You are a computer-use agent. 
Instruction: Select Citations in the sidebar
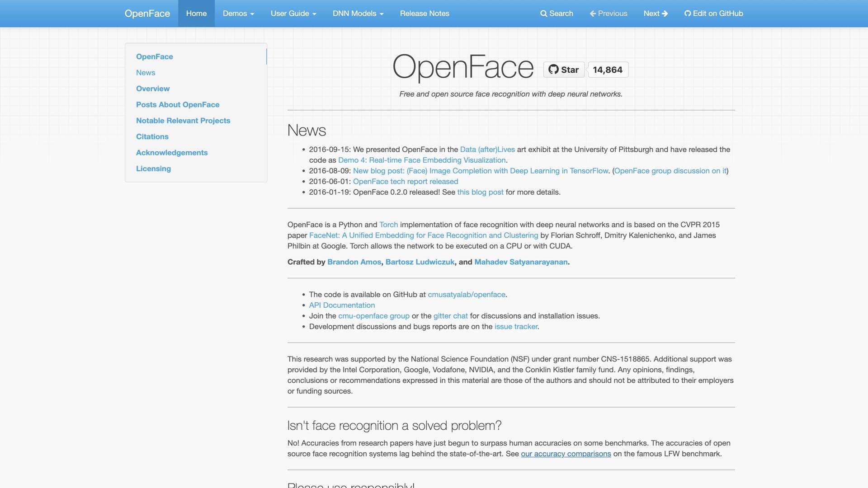152,136
